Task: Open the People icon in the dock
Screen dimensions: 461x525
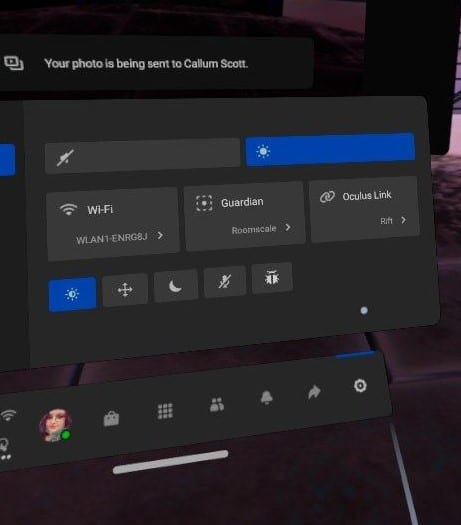Action: tap(217, 404)
